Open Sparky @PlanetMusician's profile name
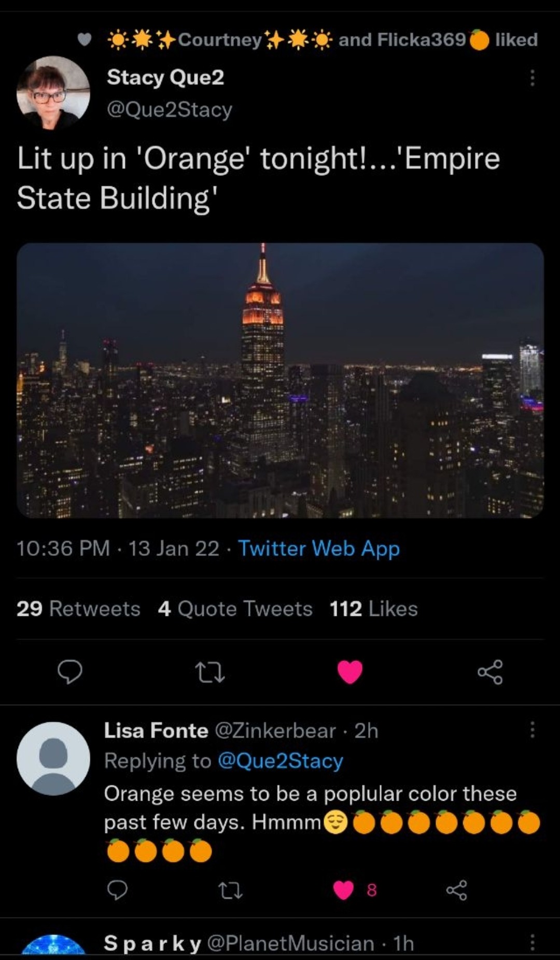This screenshot has width=560, height=960. [152, 943]
